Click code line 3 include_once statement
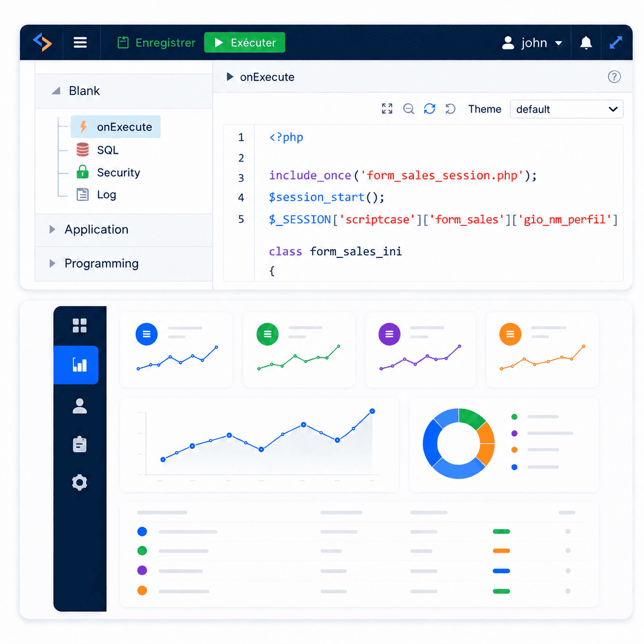This screenshot has width=644, height=644. [x=403, y=176]
